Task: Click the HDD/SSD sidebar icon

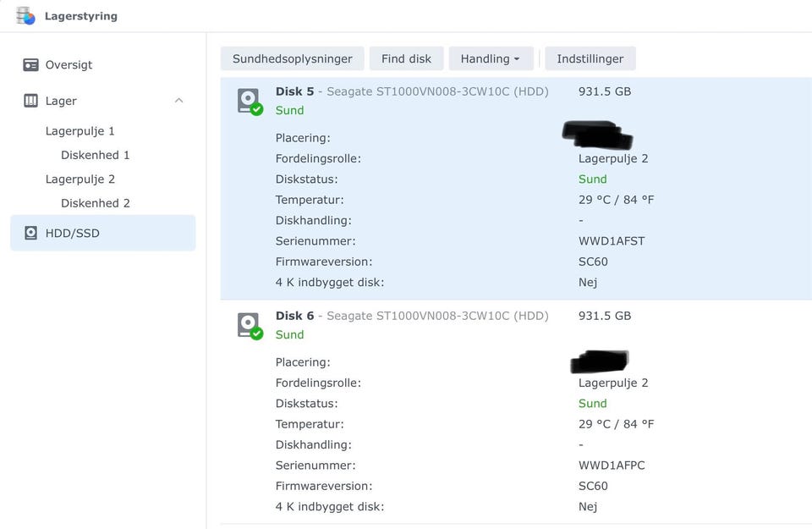Action: tap(30, 233)
